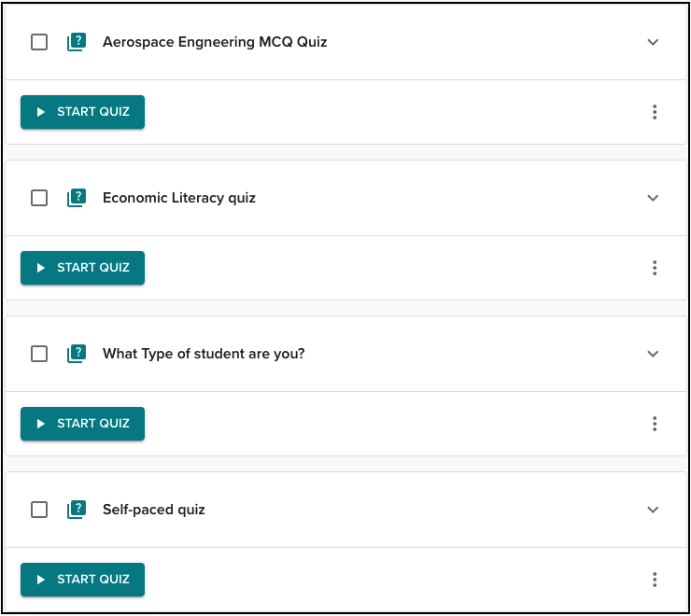
Task: Click quiz icon beside What Type of student
Action: [x=77, y=354]
